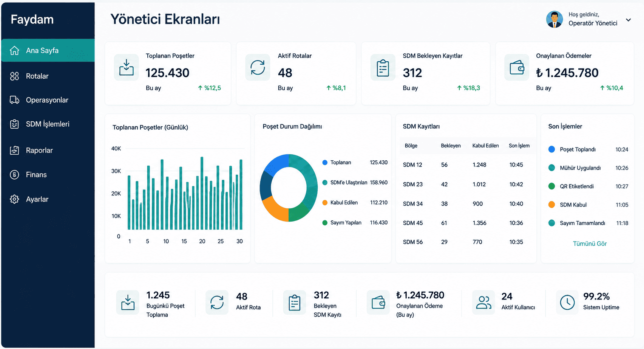The height and width of the screenshot is (349, 644).
Task: Click the Faydam logo text
Action: 32,19
